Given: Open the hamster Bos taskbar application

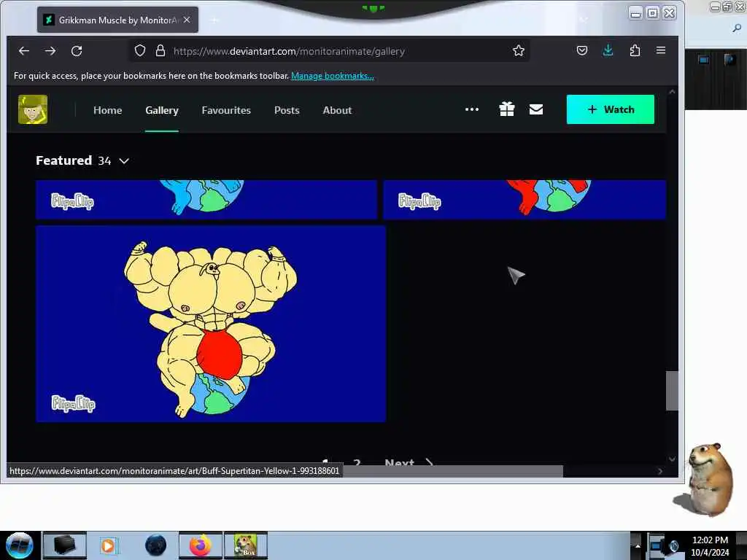Looking at the screenshot, I should pos(246,545).
